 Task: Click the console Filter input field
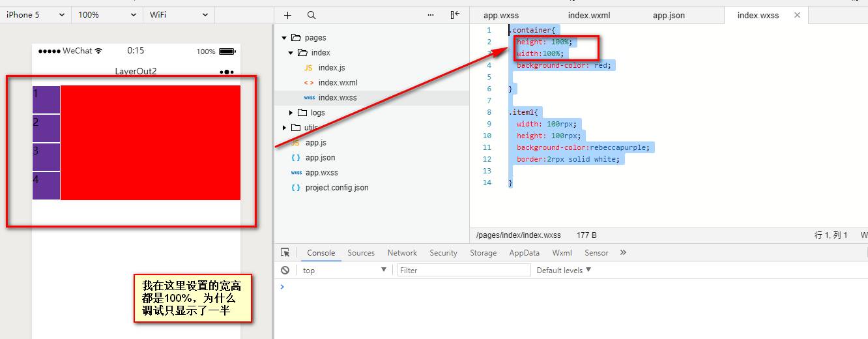[x=464, y=270]
